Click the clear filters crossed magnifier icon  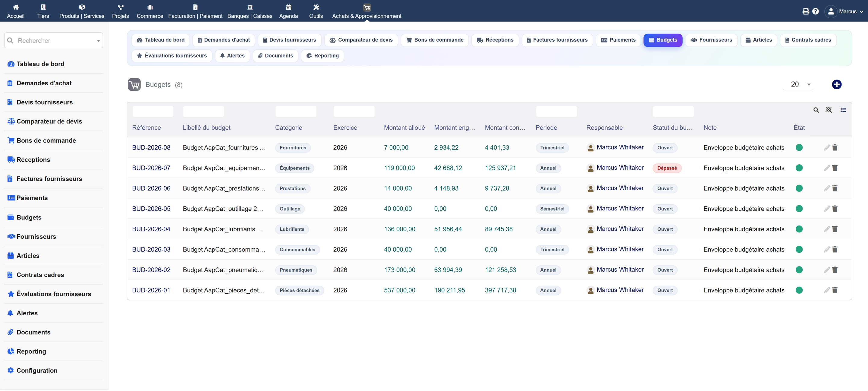coord(829,110)
